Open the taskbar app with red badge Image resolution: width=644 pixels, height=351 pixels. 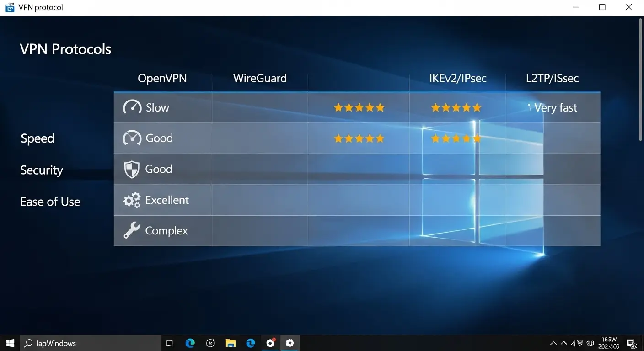[271, 343]
